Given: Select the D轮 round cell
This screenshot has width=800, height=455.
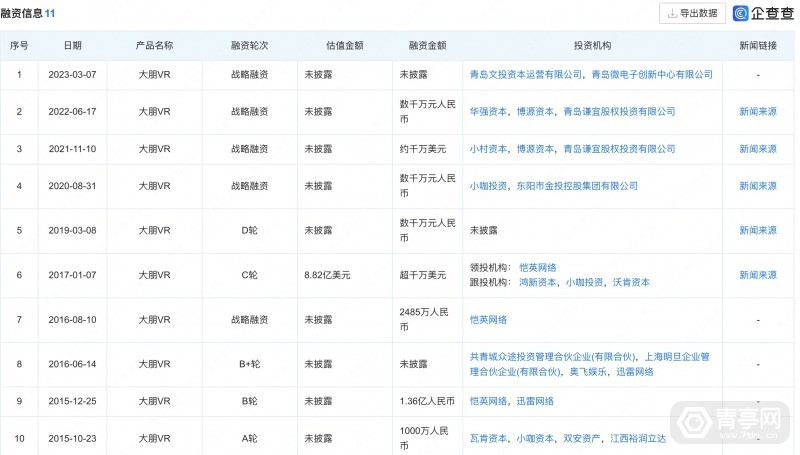Looking at the screenshot, I should pyautogui.click(x=249, y=231).
